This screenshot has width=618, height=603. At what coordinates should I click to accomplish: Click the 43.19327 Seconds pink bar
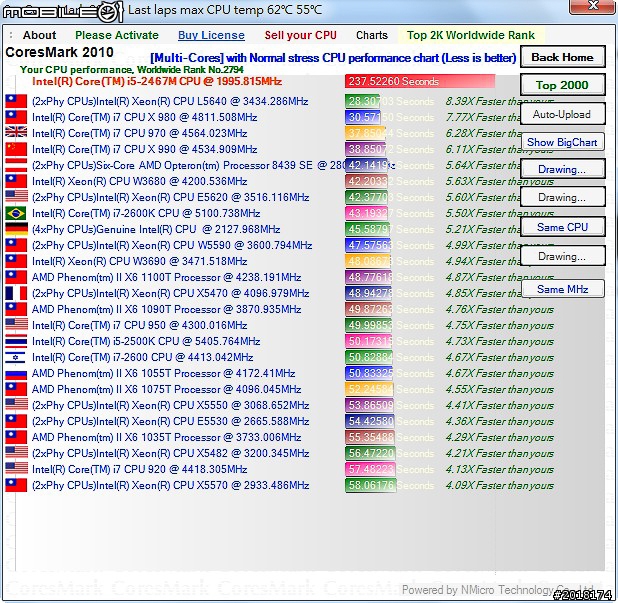pos(367,213)
